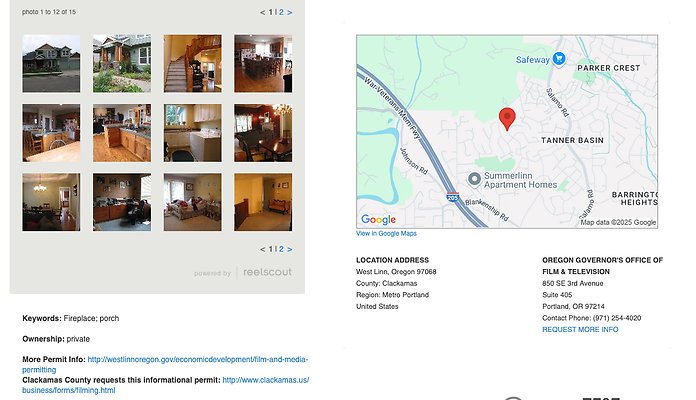Open the West Linn film permitting link
This screenshot has height=400, width=696.
coord(165,364)
